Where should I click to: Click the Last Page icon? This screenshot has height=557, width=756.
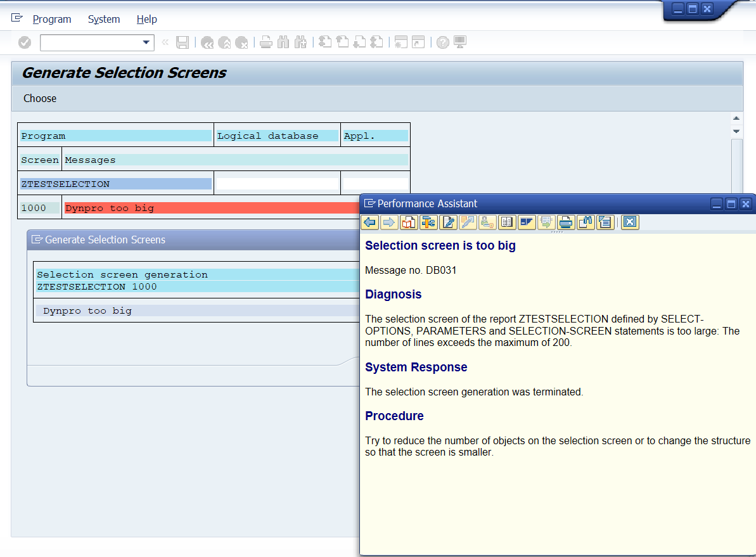(x=376, y=42)
